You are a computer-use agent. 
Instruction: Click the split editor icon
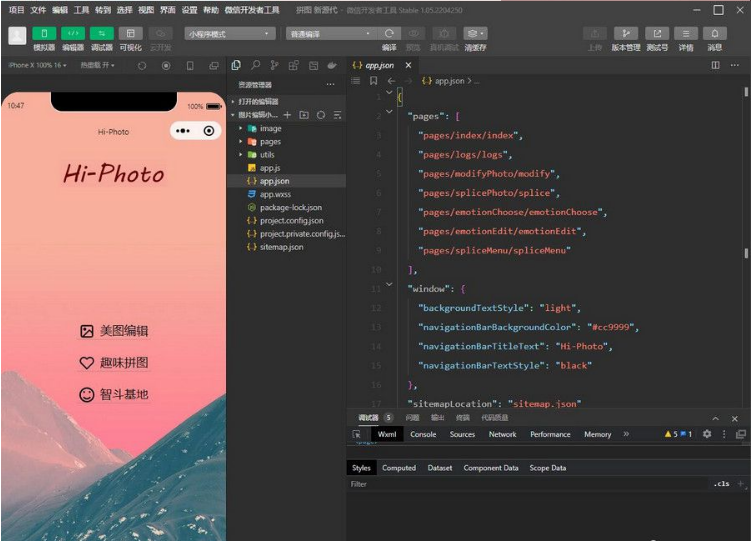click(715, 65)
